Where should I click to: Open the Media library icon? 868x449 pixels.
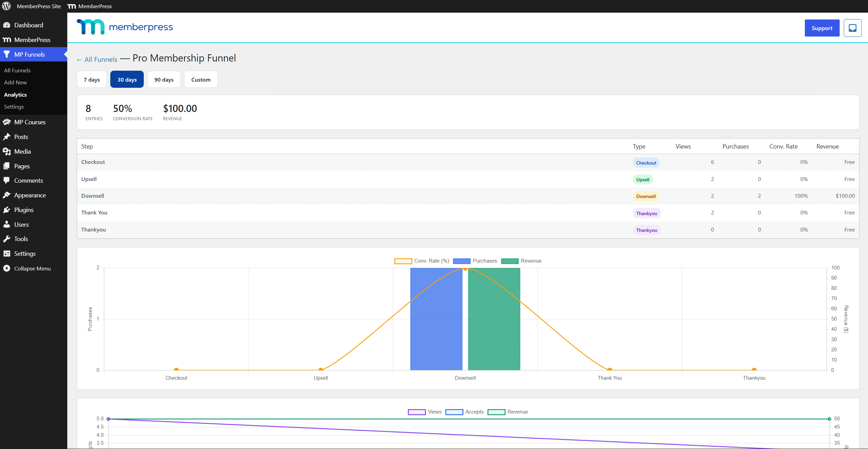[x=7, y=151]
